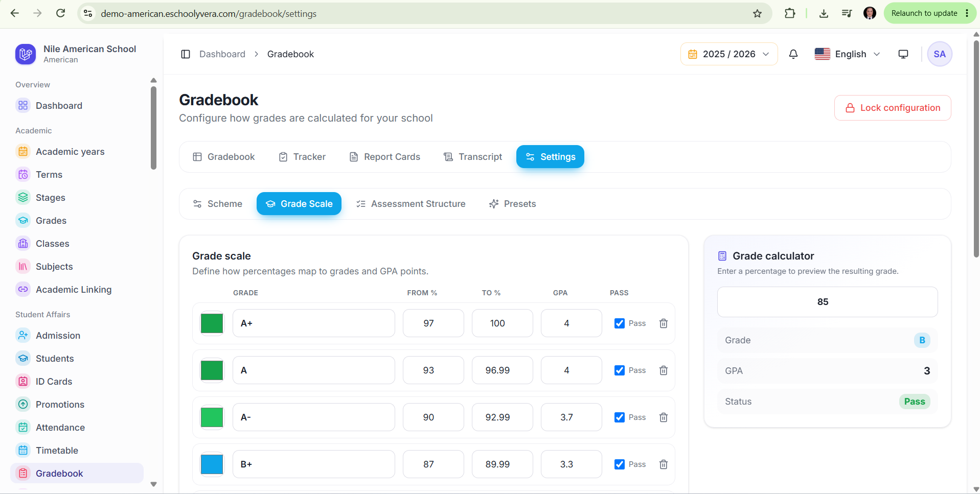
Task: Select the Settings tab
Action: point(550,157)
